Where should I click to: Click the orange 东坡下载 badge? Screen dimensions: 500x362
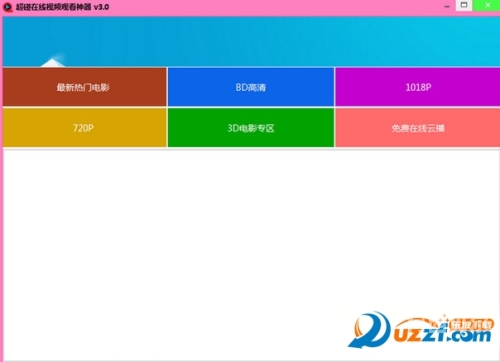pos(471,324)
